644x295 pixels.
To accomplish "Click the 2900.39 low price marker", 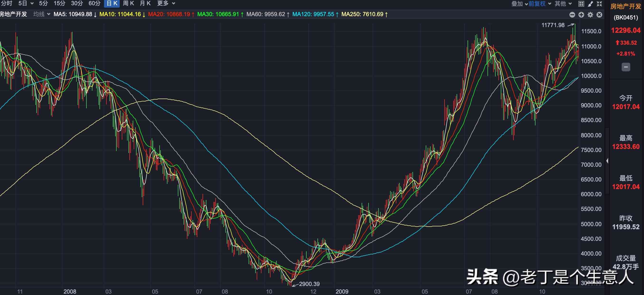I will tap(309, 284).
